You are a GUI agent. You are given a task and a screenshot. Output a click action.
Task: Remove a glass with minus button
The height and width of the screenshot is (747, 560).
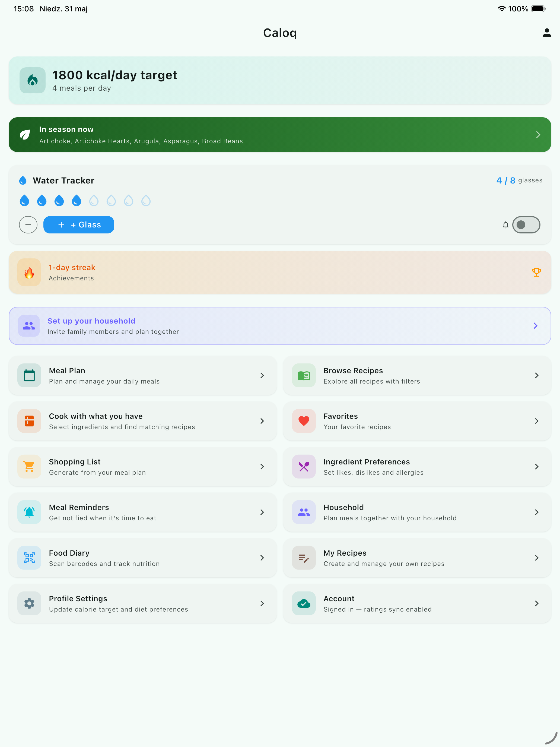coord(28,225)
